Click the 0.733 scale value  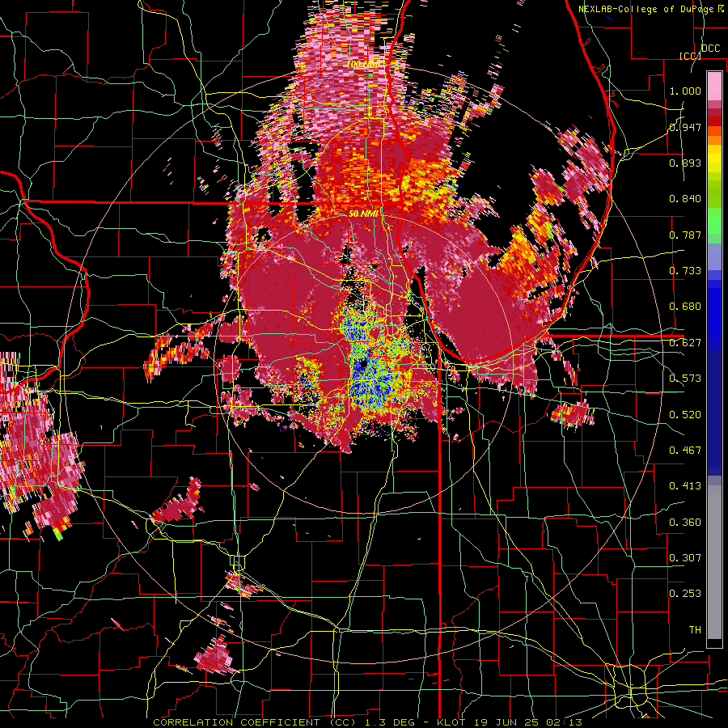pos(685,271)
